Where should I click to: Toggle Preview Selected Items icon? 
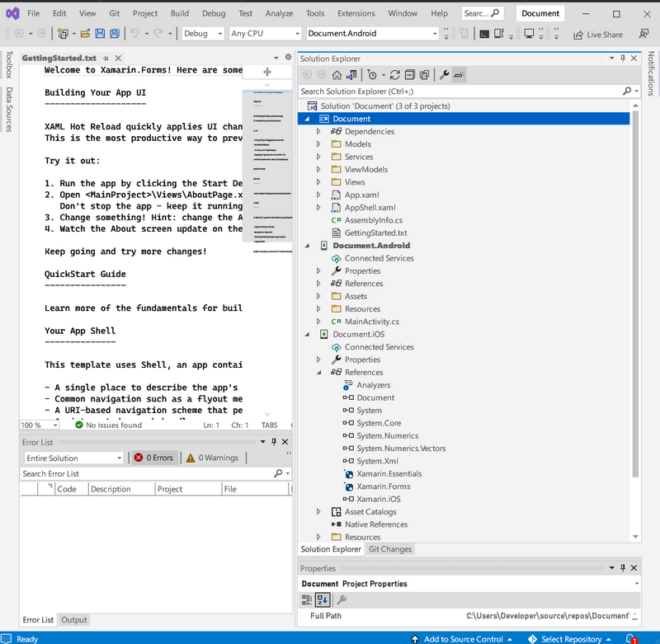459,75
